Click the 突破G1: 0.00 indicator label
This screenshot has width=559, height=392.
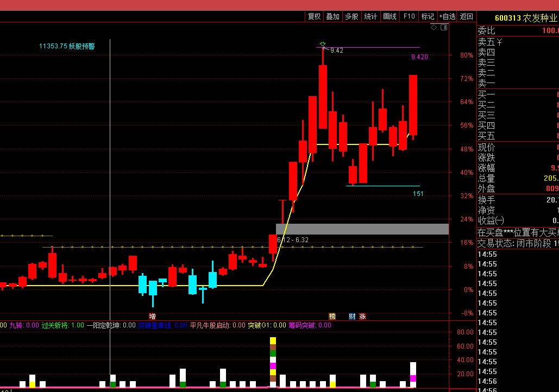[x=267, y=325]
